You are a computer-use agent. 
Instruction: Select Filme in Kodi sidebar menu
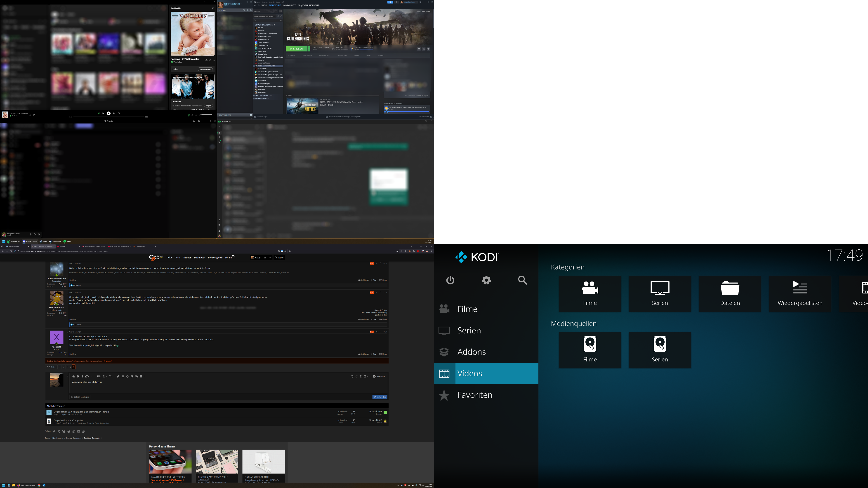pyautogui.click(x=486, y=309)
